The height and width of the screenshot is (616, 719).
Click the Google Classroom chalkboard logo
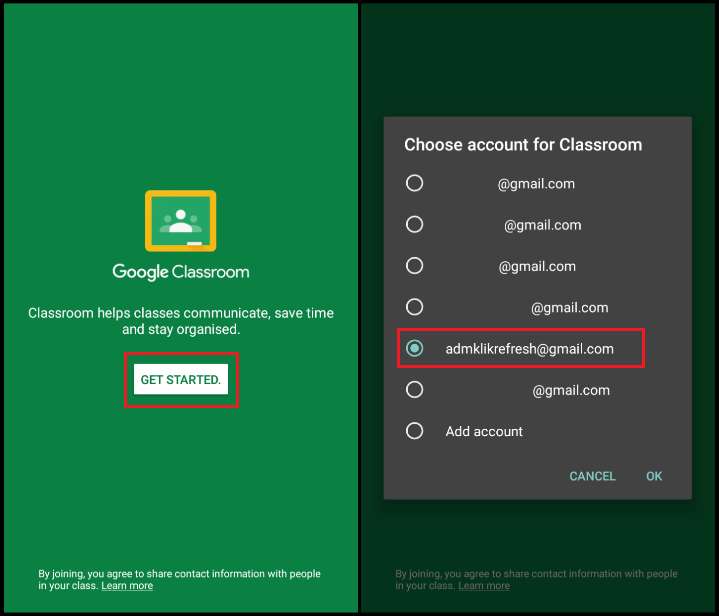181,221
